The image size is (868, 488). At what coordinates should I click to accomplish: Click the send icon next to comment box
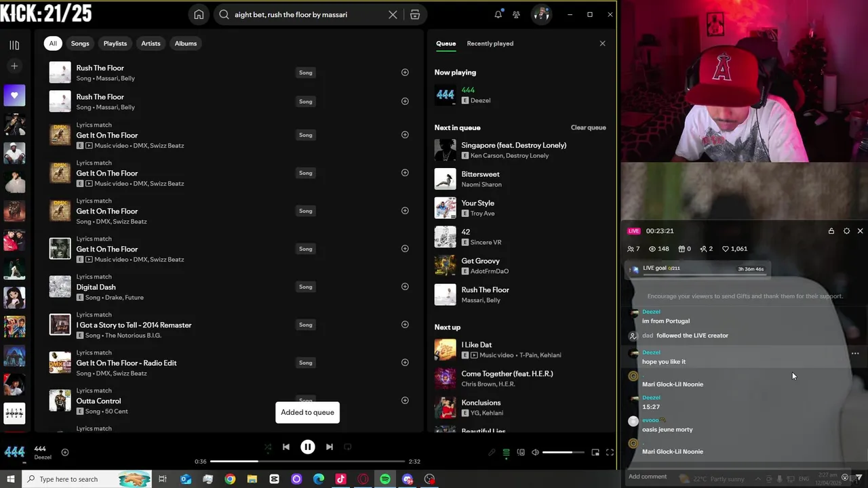pyautogui.click(x=859, y=477)
